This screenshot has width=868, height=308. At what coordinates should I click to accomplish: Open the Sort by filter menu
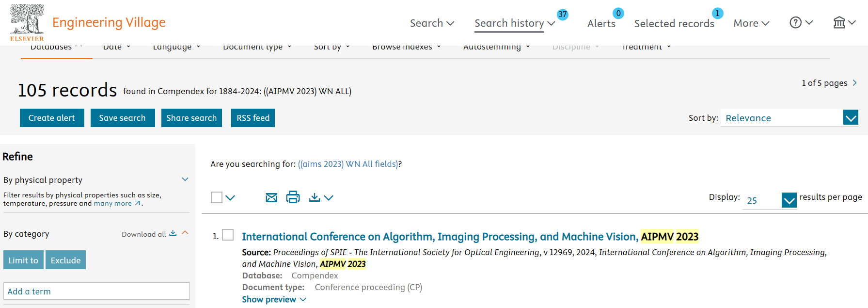pyautogui.click(x=332, y=47)
